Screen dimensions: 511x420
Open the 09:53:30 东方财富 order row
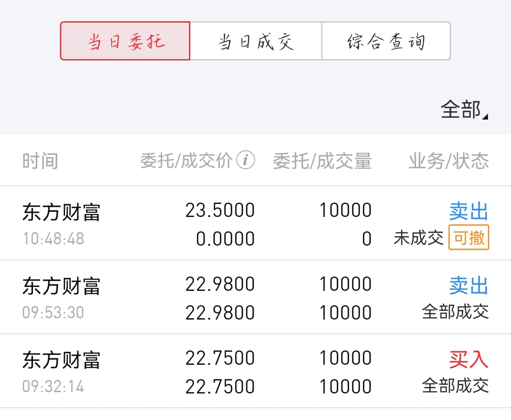pyautogui.click(x=255, y=297)
